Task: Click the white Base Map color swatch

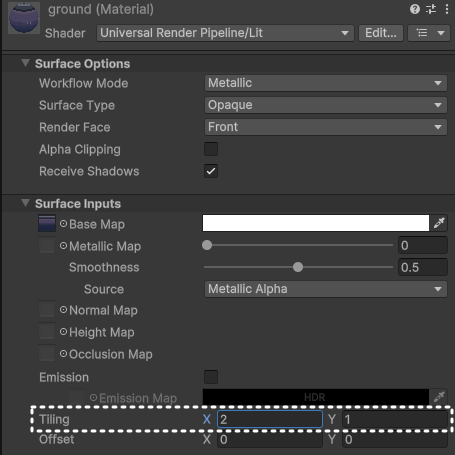Action: click(316, 223)
